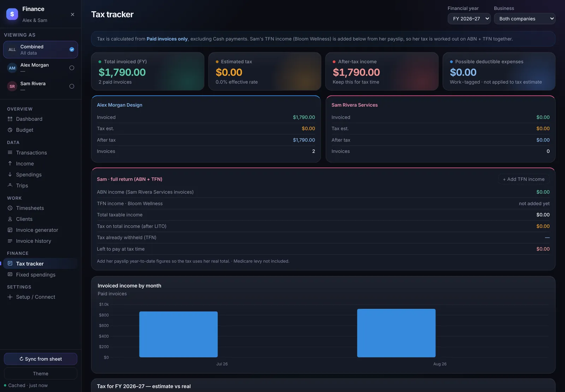Click the Finance dollar logo icon
Image resolution: width=565 pixels, height=392 pixels.
(12, 14)
